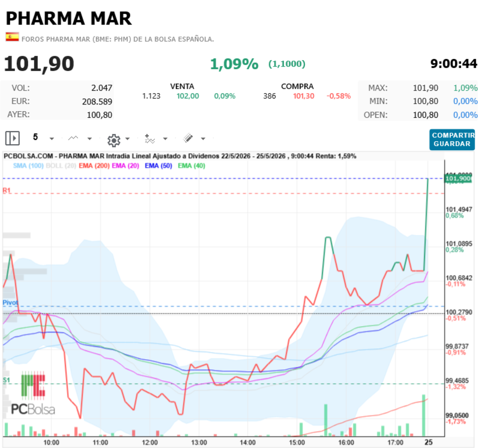Click the COMPARTIR GUARDAR button
The image size is (481, 448).
[452, 139]
